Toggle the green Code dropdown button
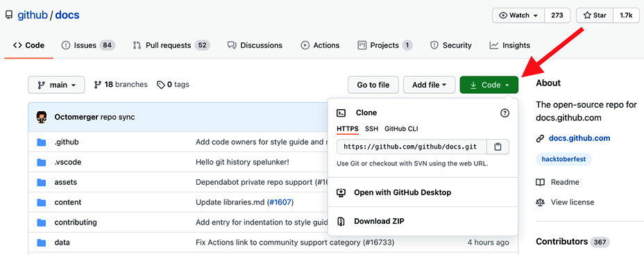The height and width of the screenshot is (255, 644). tap(489, 85)
